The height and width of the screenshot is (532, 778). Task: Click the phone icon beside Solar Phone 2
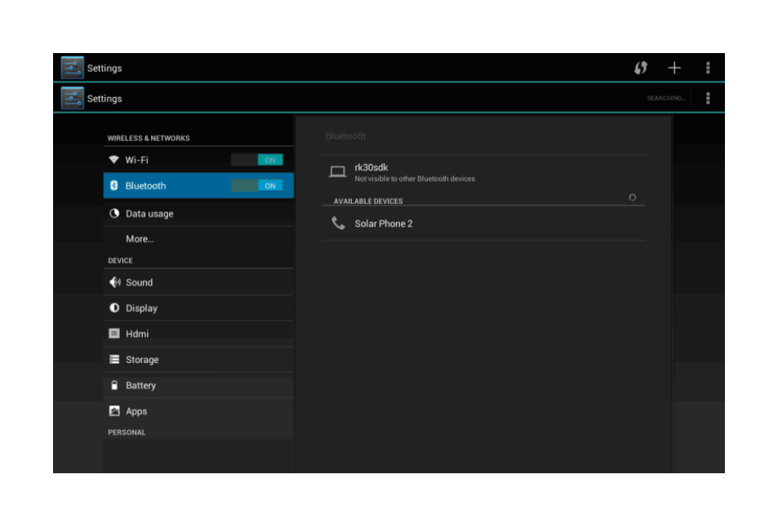point(338,223)
